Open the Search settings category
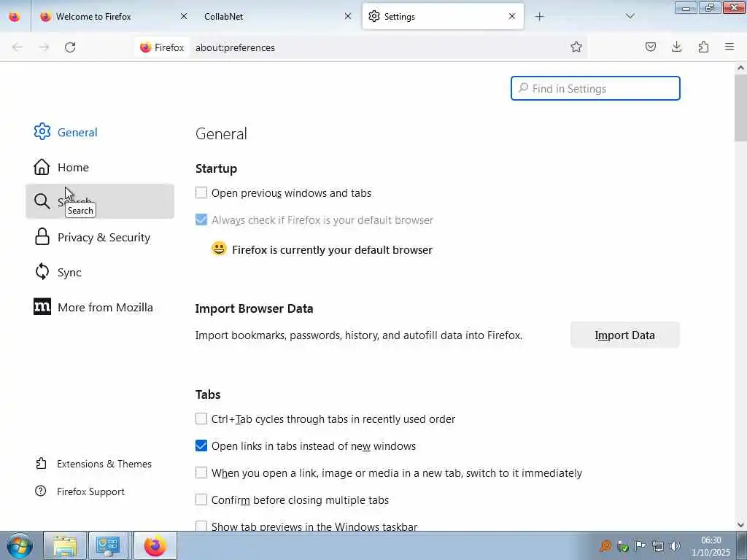The height and width of the screenshot is (560, 747). pos(99,201)
